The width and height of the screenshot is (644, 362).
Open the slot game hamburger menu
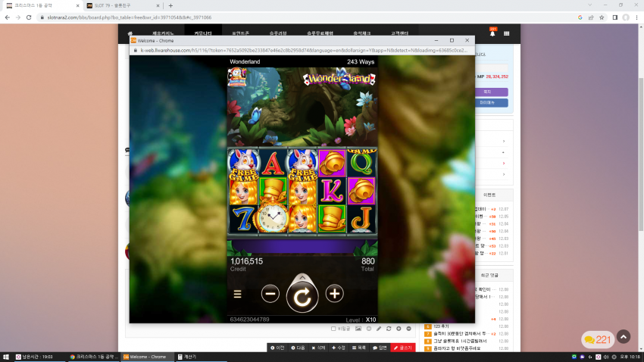pos(237,295)
